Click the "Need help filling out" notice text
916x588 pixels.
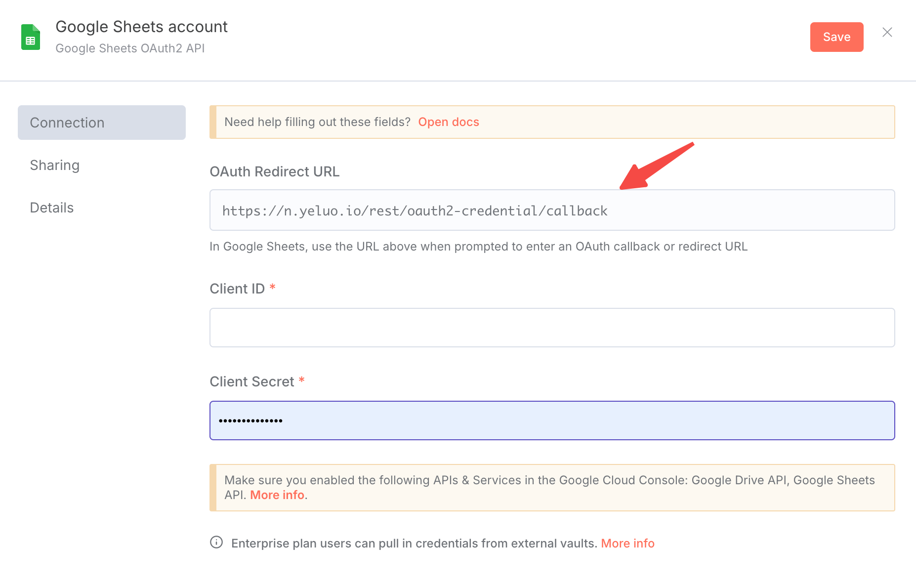click(x=317, y=122)
